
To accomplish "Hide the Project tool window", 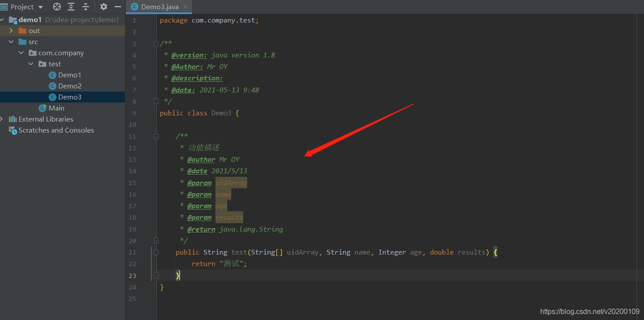I will coord(118,7).
